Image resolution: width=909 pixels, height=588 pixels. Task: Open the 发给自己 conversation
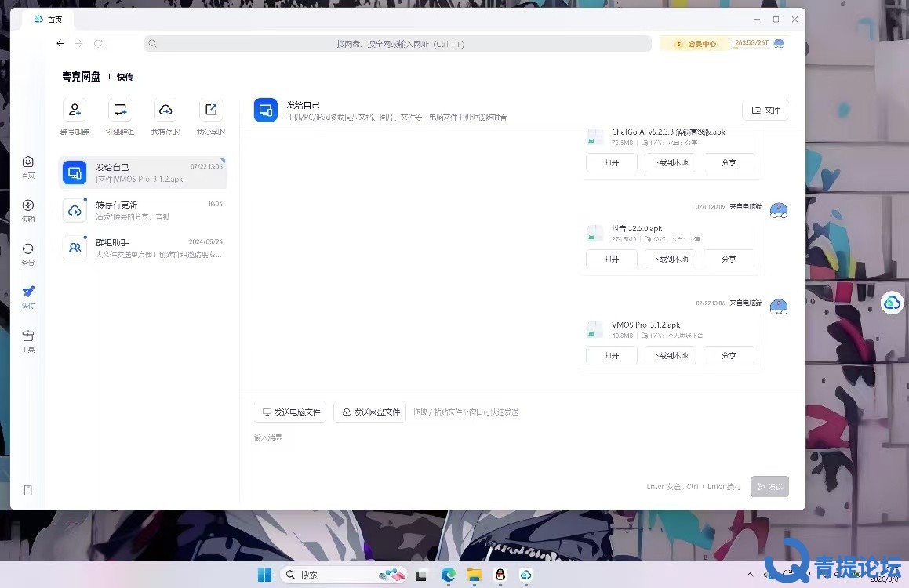click(143, 172)
